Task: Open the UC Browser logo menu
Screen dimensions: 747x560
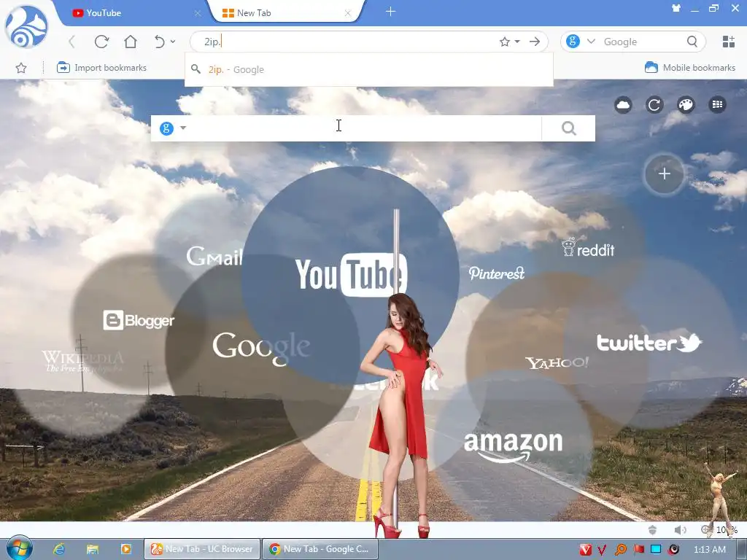Action: pos(26,26)
